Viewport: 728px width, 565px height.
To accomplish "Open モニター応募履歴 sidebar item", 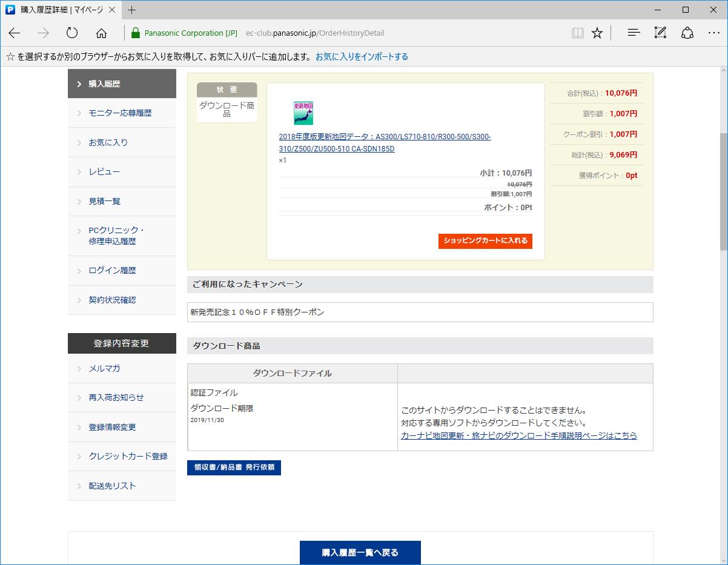I will (122, 113).
